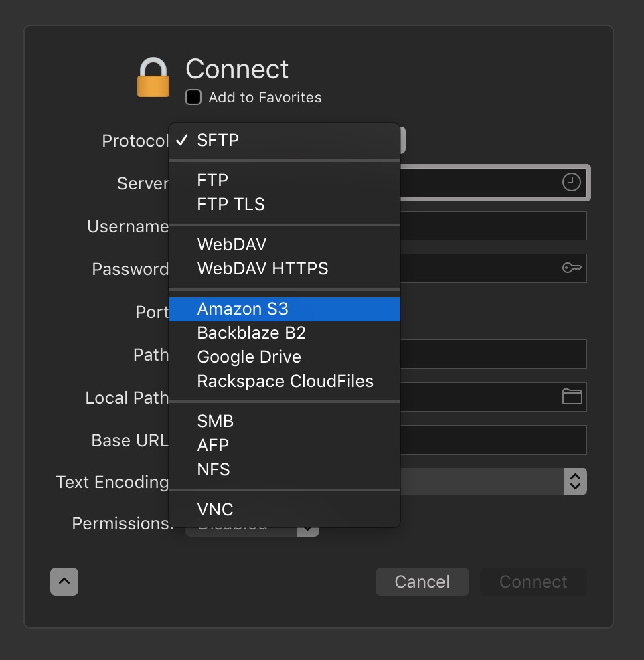Select the SMB protocol entry
Image resolution: width=644 pixels, height=660 pixels.
coord(284,421)
